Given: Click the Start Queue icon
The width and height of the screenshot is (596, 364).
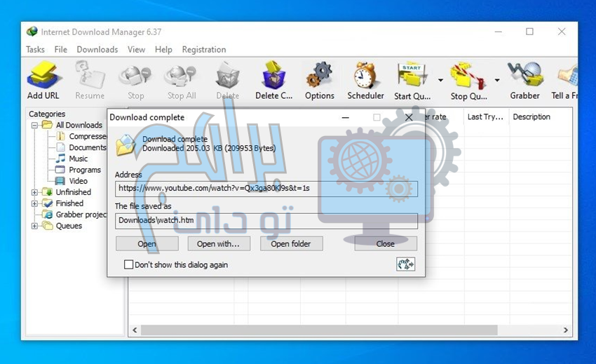Looking at the screenshot, I should 412,76.
